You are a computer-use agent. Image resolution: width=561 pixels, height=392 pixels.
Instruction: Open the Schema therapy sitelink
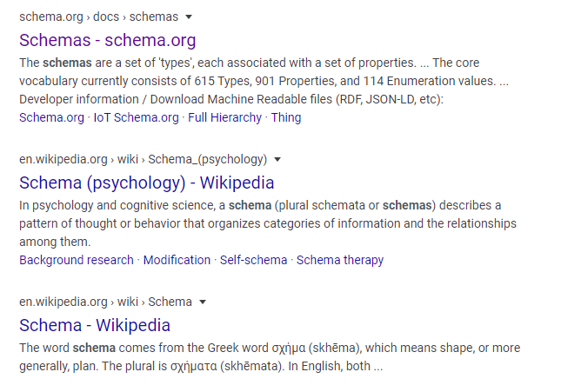click(340, 260)
